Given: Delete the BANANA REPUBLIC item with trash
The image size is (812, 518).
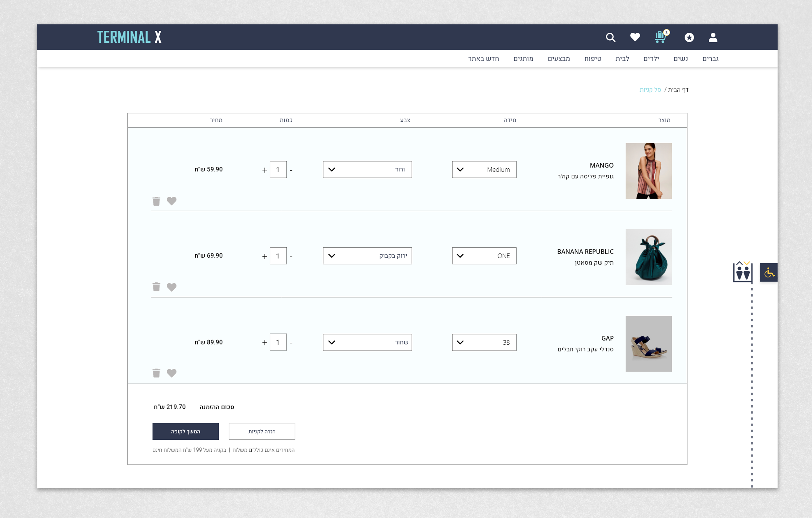Looking at the screenshot, I should [x=156, y=287].
